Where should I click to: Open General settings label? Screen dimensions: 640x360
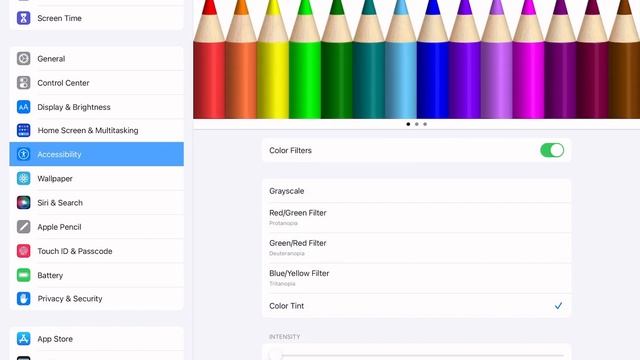[51, 59]
